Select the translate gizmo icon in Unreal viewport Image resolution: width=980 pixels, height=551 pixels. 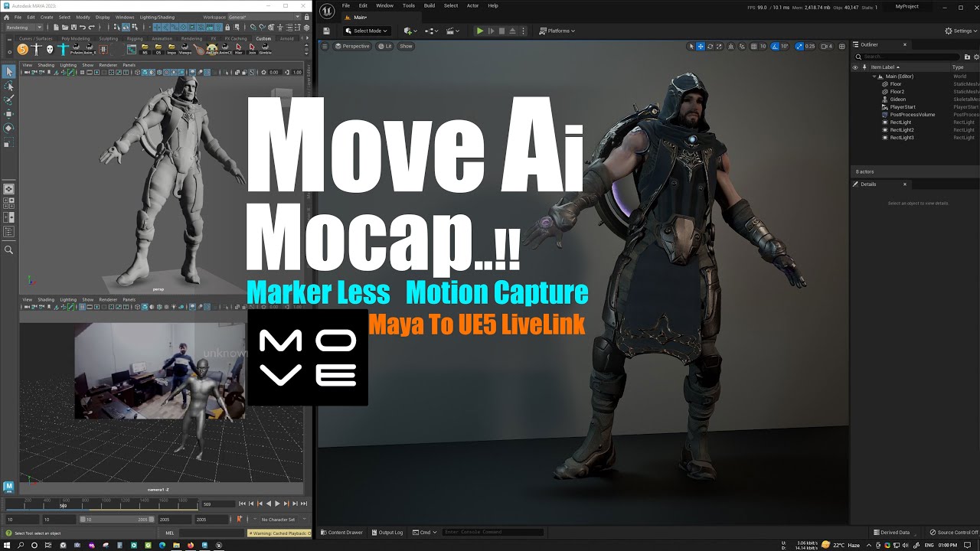[x=701, y=46]
